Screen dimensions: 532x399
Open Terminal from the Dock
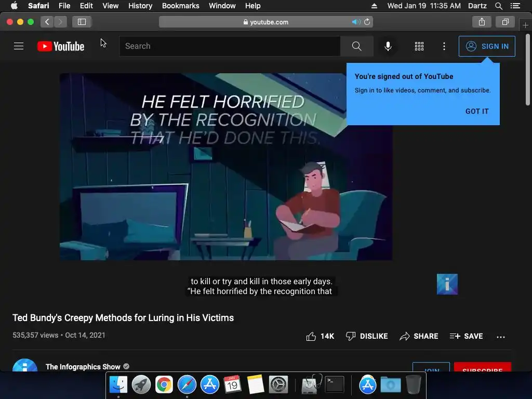point(335,385)
